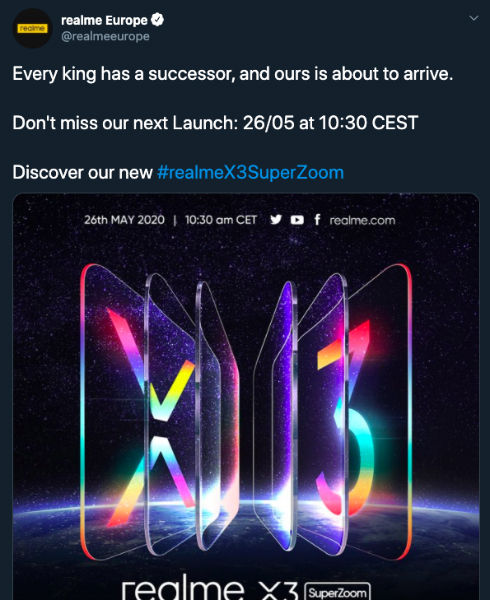Open the #realmeX3SuperZoom hashtag

pyautogui.click(x=251, y=173)
